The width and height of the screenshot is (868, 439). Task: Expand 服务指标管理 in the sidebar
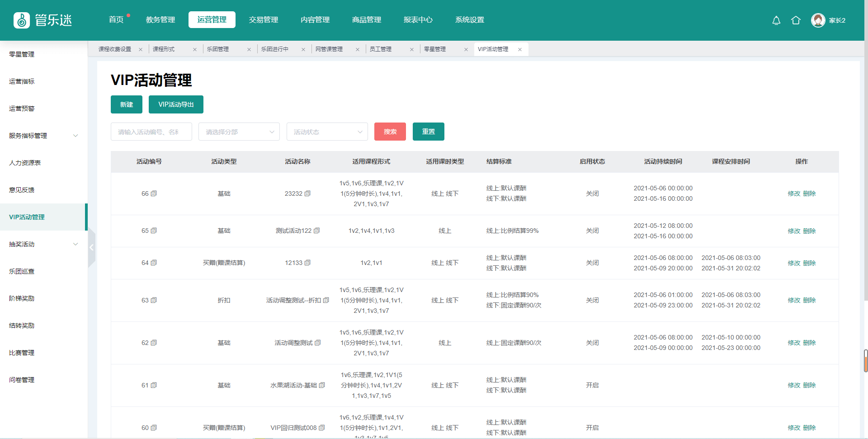(x=43, y=136)
